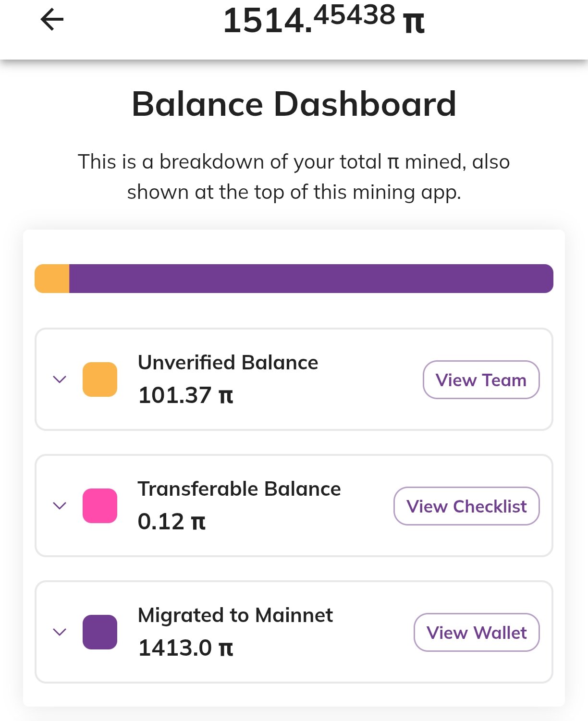This screenshot has width=588, height=721.
Task: Tap the 1514.45438 π total at top
Action: [323, 20]
